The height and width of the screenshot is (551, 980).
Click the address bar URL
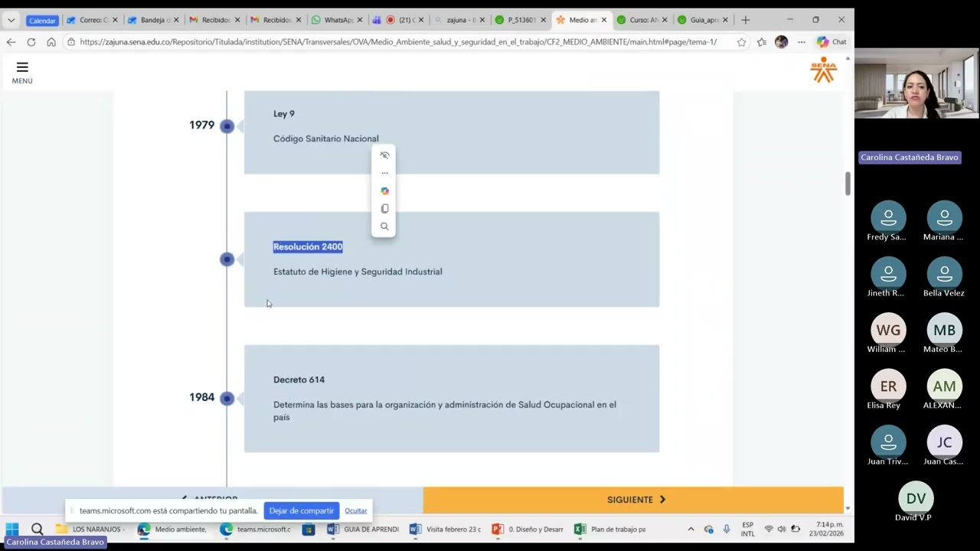coord(398,42)
